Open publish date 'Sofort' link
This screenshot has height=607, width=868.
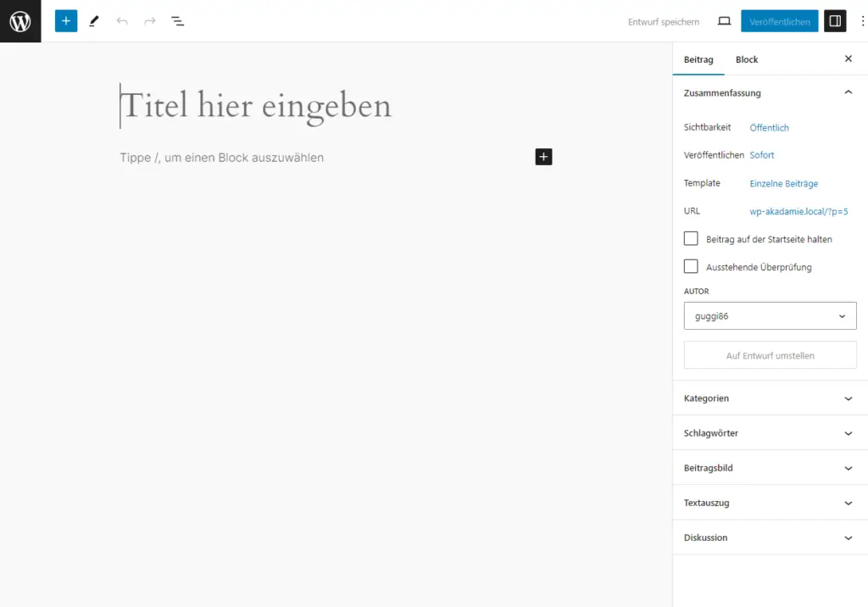click(x=762, y=155)
